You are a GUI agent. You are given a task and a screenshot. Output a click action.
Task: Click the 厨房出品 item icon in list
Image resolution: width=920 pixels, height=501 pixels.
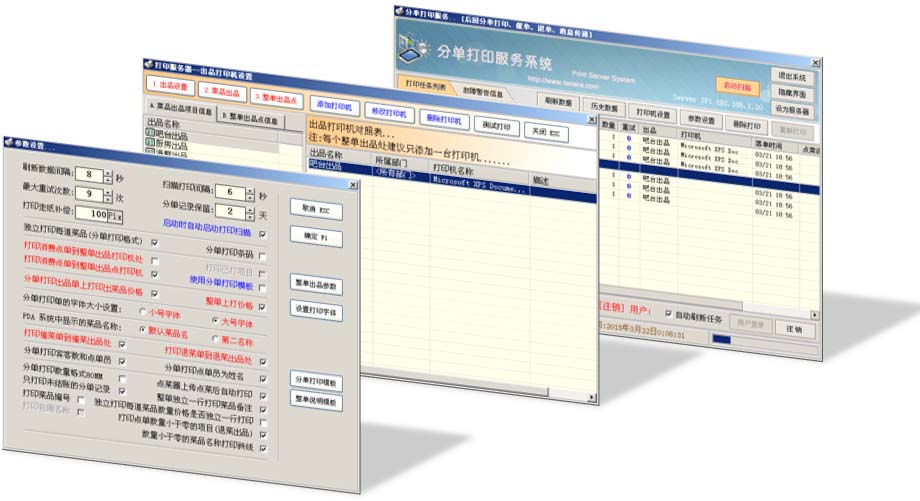151,146
